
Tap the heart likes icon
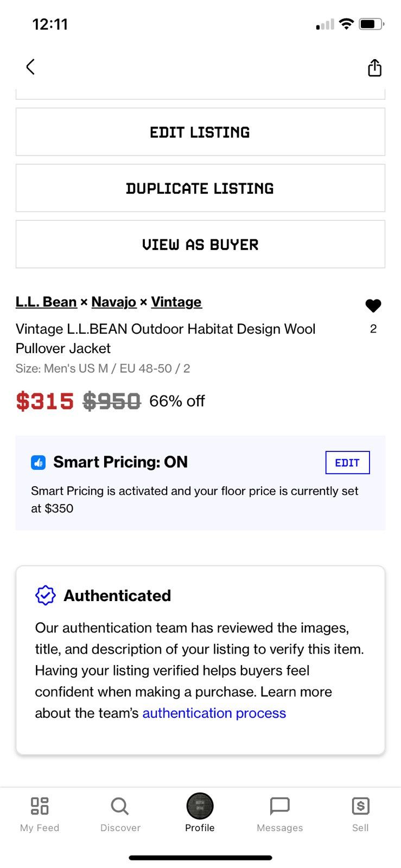pos(373,306)
